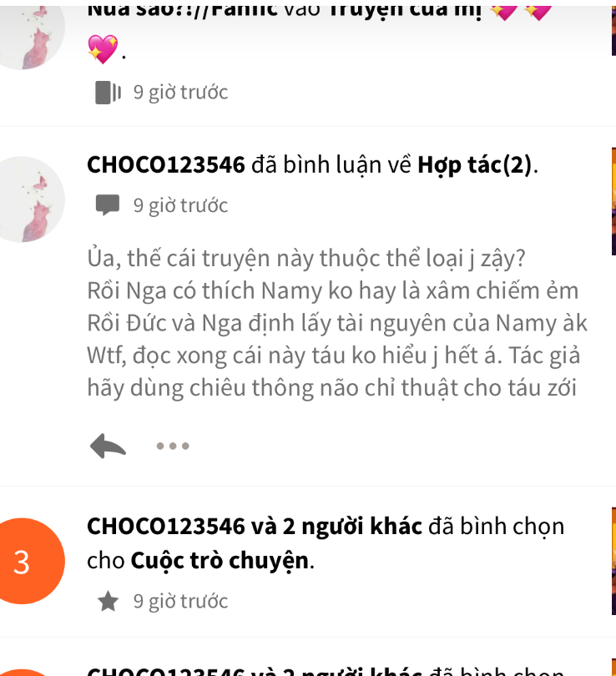Click CHOCO123546 và 2 người khác in the vote notification
616x676 pixels.
pos(255,527)
